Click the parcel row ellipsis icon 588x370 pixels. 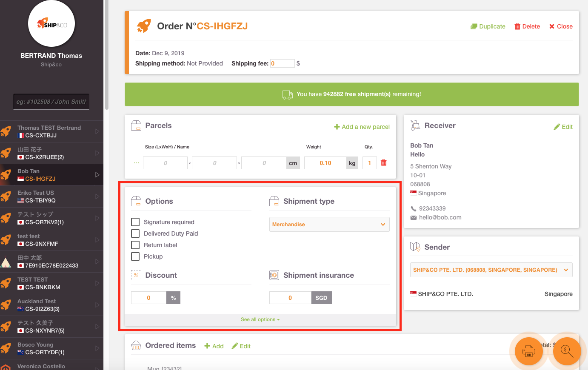click(x=137, y=163)
